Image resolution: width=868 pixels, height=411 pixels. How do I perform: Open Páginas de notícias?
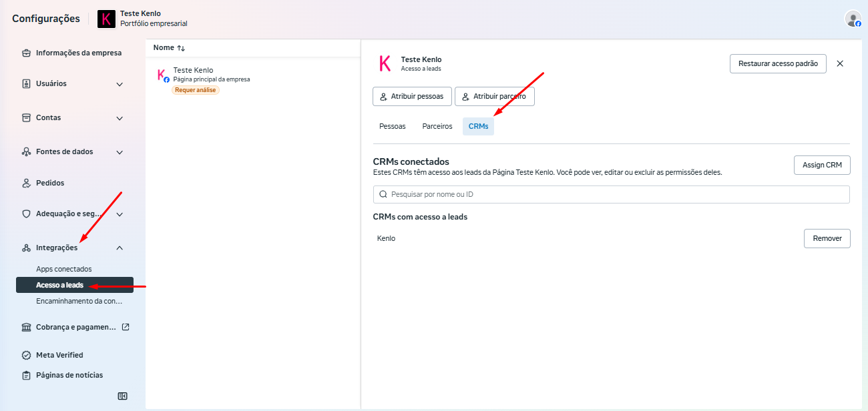tap(69, 375)
